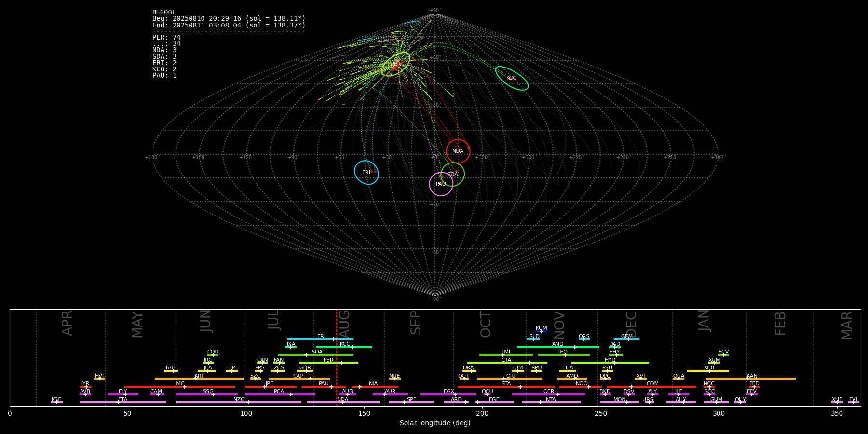
Task: Click the KUM shower bar on the timeline
Action: point(542,331)
